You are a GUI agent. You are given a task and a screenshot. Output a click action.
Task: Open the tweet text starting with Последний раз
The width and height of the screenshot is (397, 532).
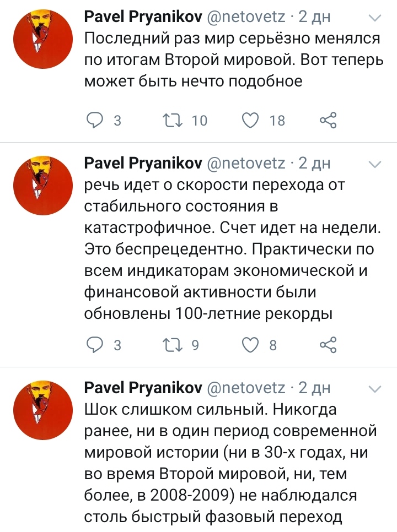tap(234, 59)
